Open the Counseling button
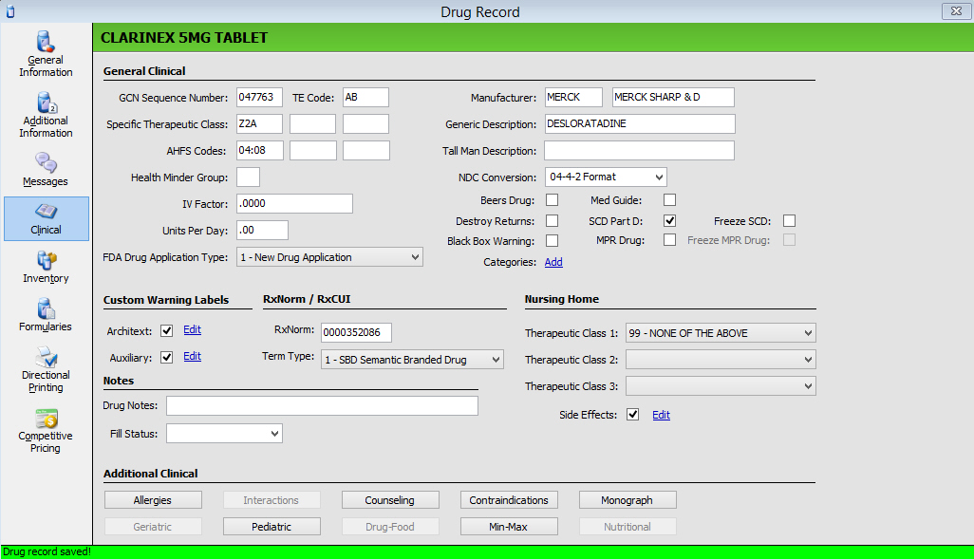Viewport: 974px width, 560px height. pos(390,500)
